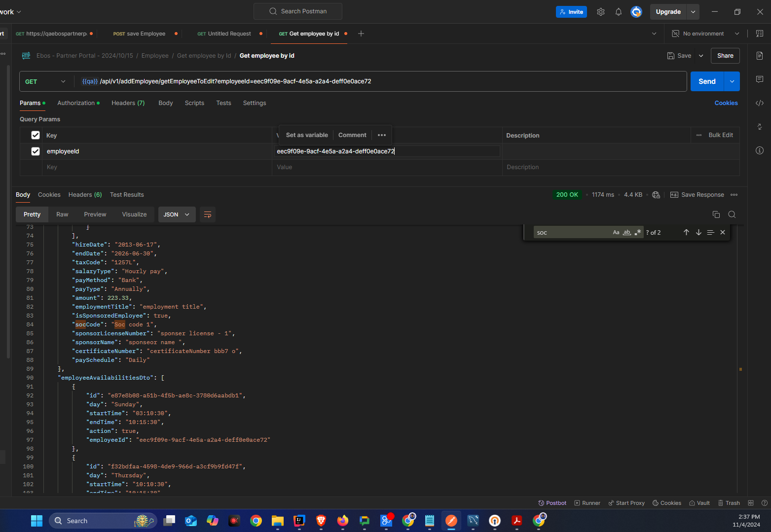Open the No environment dropdown
This screenshot has width=771, height=532.
pos(705,34)
